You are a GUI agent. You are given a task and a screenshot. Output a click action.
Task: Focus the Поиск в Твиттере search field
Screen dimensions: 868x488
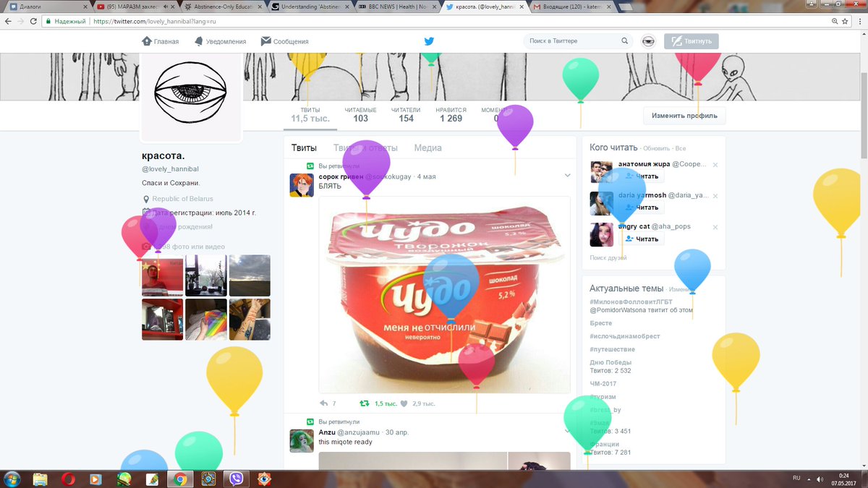coord(575,41)
